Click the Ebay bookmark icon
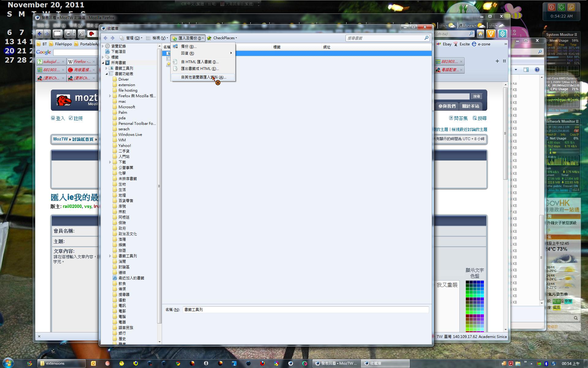This screenshot has width=588, height=368. point(439,44)
